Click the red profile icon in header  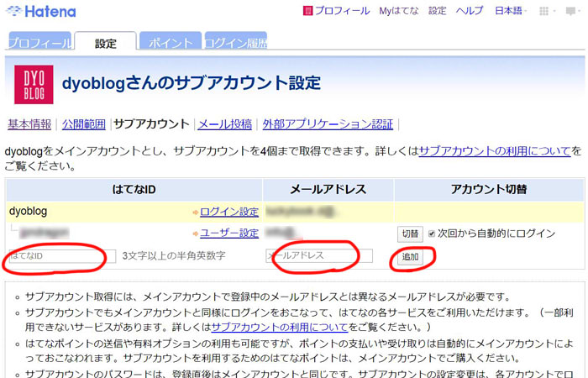(307, 11)
